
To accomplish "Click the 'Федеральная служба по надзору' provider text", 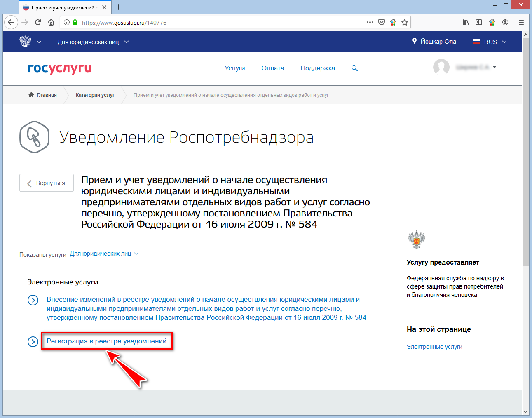I will 455,286.
